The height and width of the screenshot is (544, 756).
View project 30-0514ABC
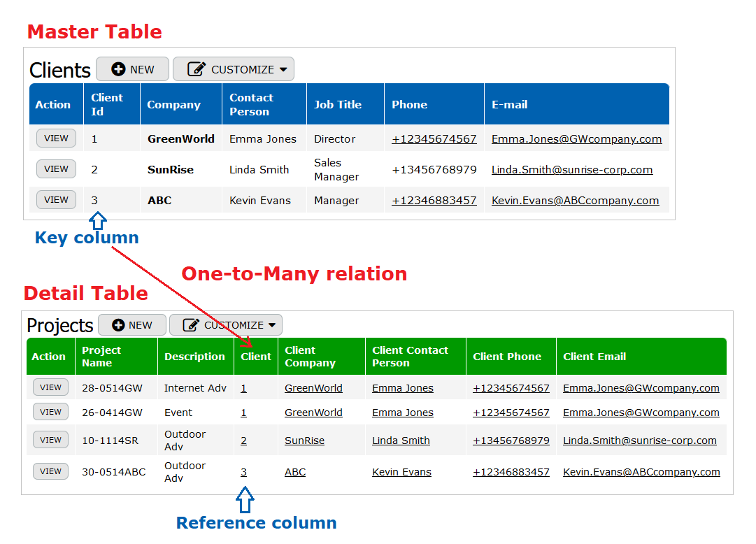50,471
